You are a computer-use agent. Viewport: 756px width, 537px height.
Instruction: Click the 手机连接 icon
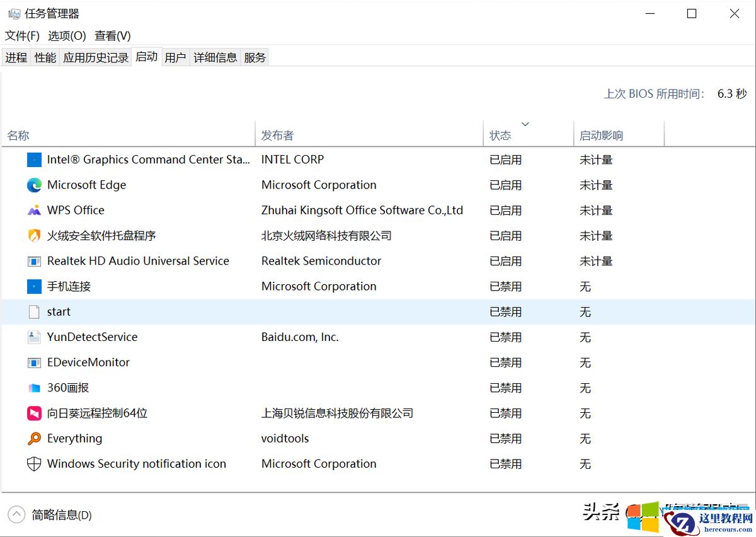[34, 286]
